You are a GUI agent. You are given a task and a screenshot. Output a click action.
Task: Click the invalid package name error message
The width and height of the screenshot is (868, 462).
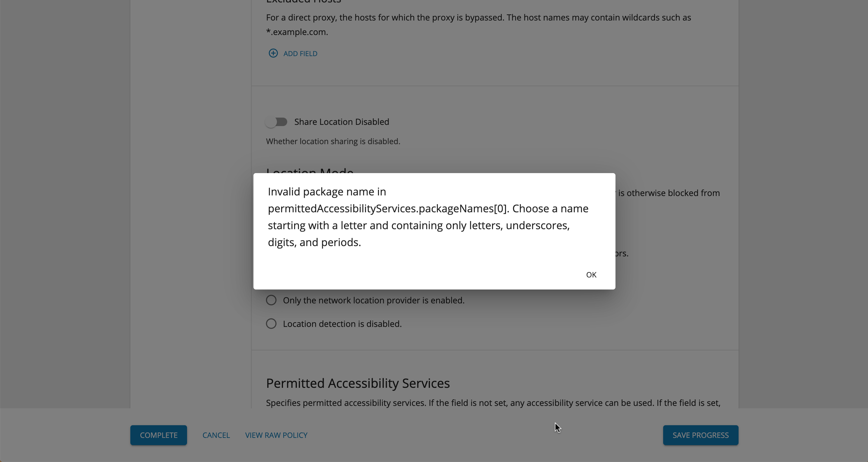click(428, 217)
